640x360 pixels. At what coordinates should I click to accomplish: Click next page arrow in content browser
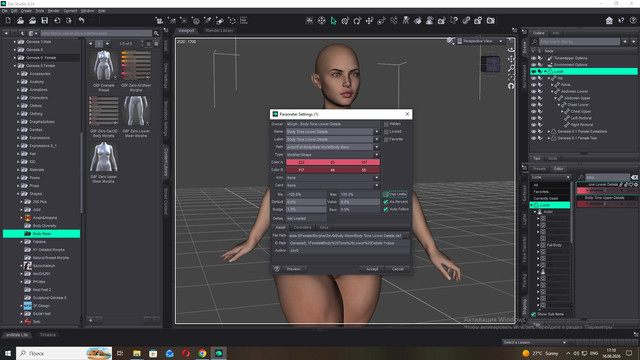click(107, 44)
